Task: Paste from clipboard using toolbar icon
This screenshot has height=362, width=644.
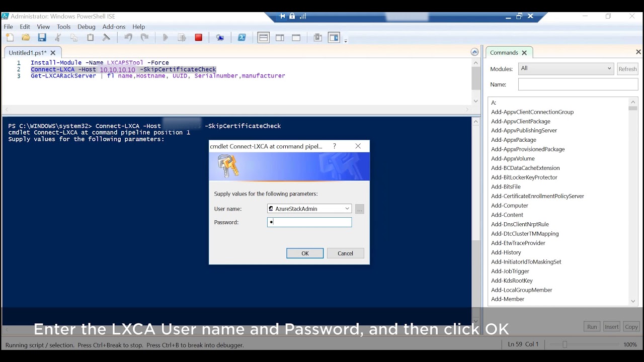Action: (x=90, y=38)
